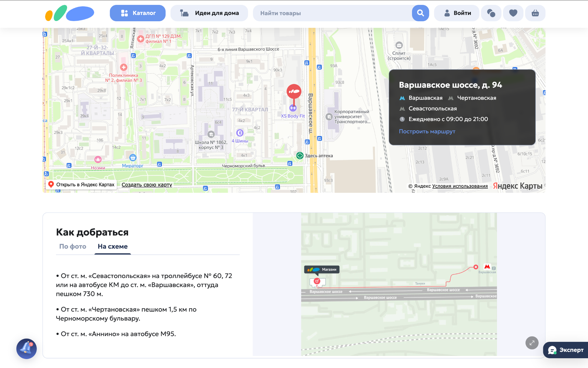Click Севастопольская metro station label
Screen dimensions: 588x368
pos(433,109)
